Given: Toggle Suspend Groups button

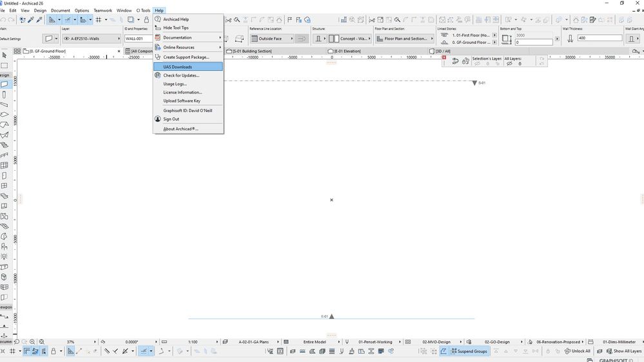Looking at the screenshot, I should (x=469, y=351).
